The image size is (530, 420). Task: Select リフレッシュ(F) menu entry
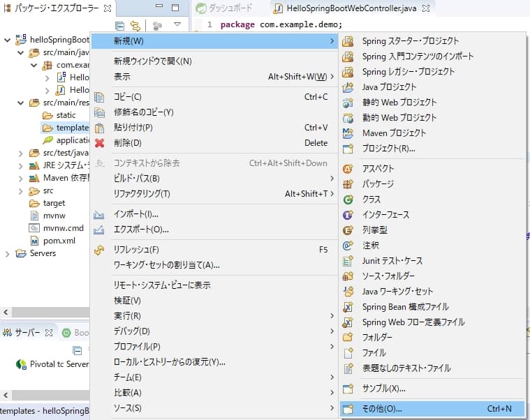click(x=214, y=250)
